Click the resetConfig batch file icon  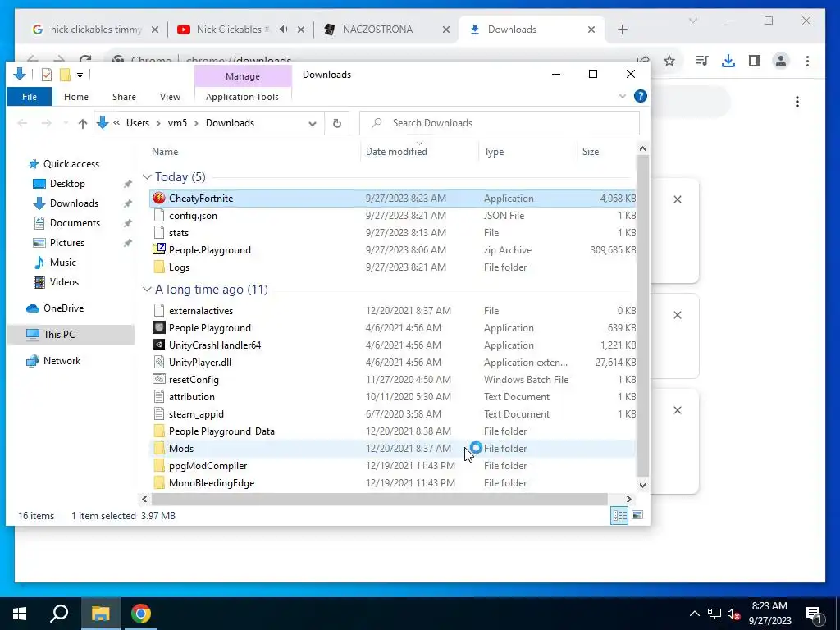click(158, 379)
